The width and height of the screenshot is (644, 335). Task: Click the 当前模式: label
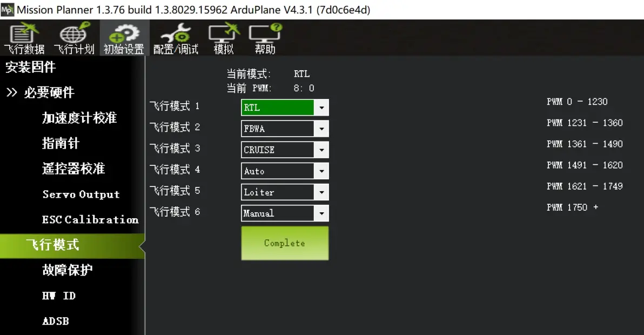click(249, 74)
